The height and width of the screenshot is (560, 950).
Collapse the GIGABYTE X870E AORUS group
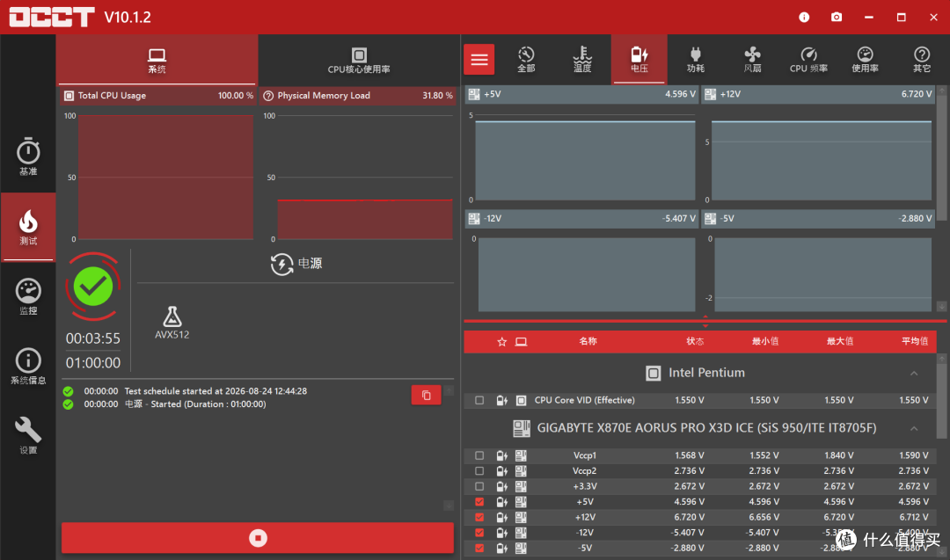click(x=914, y=429)
